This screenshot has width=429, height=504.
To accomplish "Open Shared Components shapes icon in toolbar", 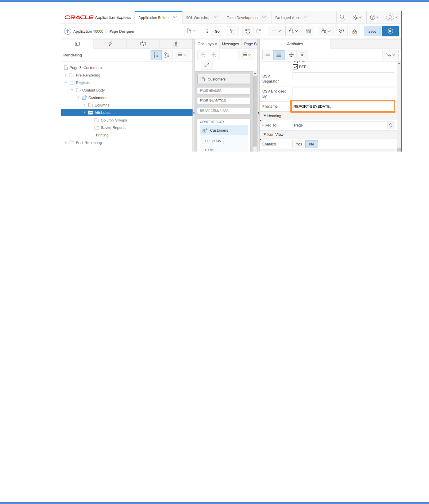I will [x=354, y=31].
